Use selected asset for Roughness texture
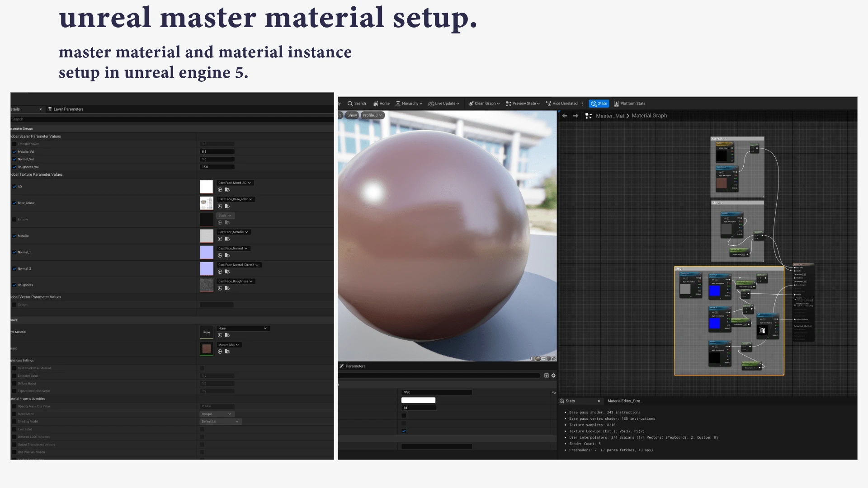This screenshot has width=868, height=488. click(x=220, y=288)
